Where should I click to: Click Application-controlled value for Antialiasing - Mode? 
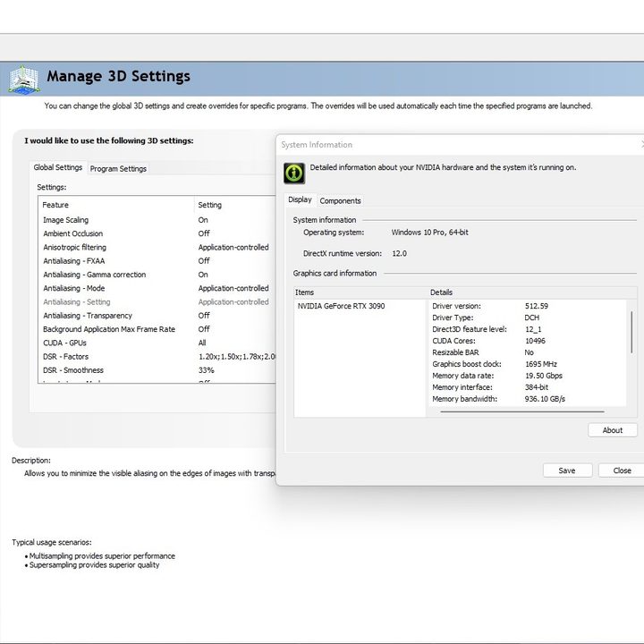233,288
